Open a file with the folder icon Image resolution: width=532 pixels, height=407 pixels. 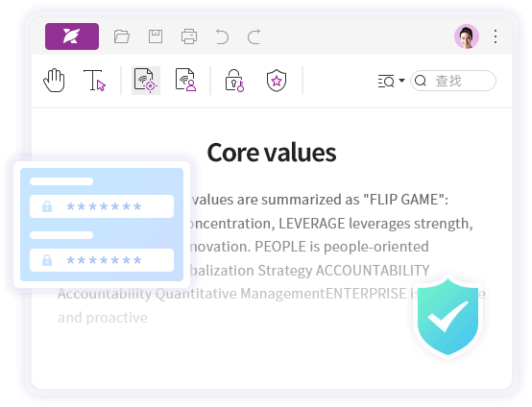pyautogui.click(x=121, y=36)
